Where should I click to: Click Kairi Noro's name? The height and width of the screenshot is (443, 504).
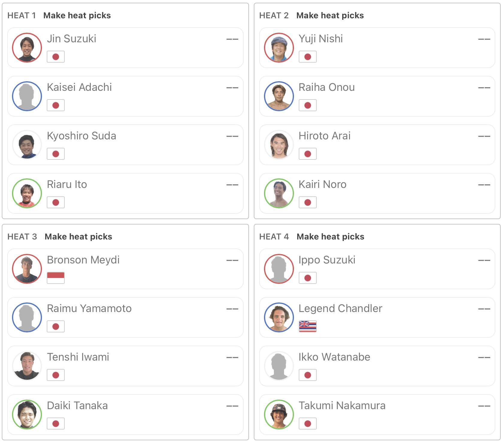tap(322, 184)
